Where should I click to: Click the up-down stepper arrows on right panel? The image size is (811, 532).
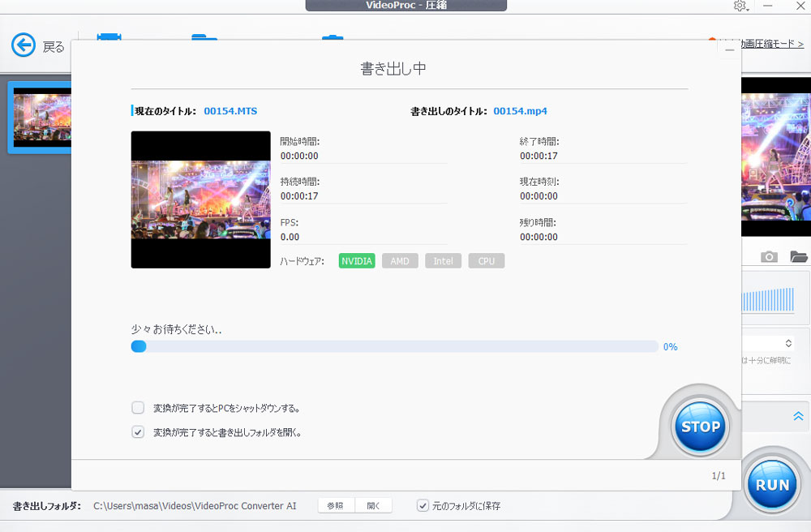point(788,343)
